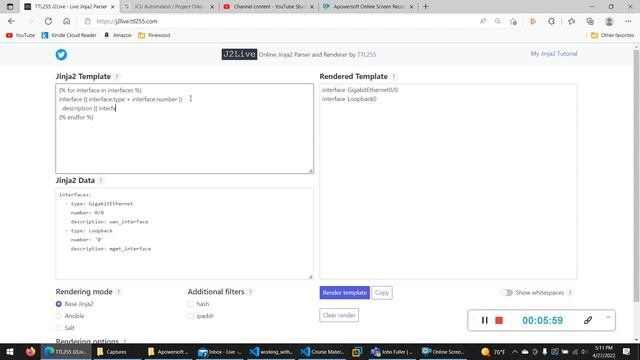Open Kindle Cloud Reader bookmark
The image size is (640, 360).
69,36
